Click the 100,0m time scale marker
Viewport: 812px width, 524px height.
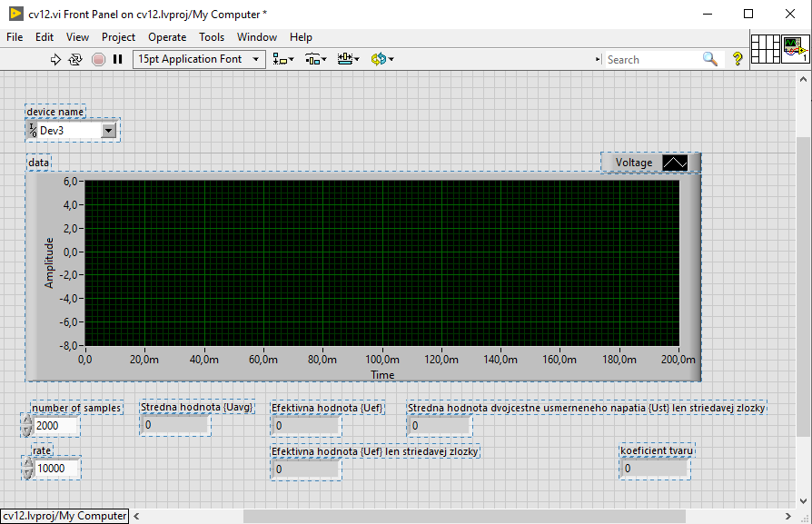[x=382, y=360]
